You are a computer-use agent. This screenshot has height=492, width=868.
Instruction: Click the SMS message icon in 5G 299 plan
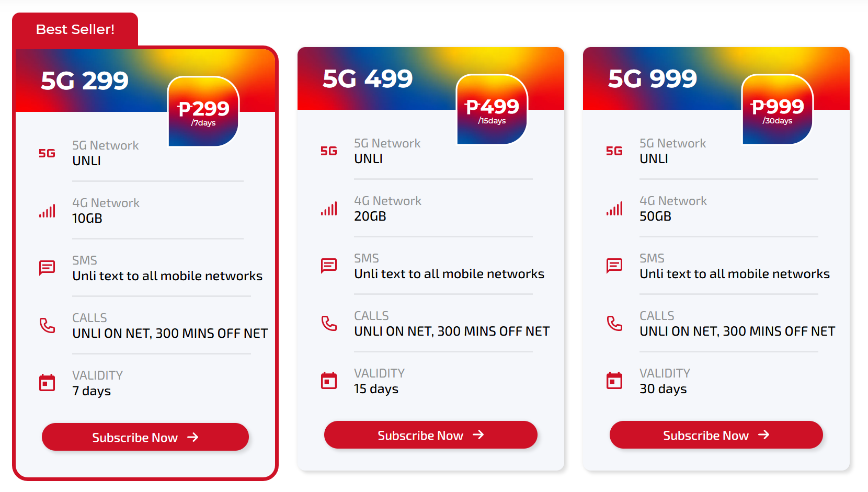tap(47, 268)
